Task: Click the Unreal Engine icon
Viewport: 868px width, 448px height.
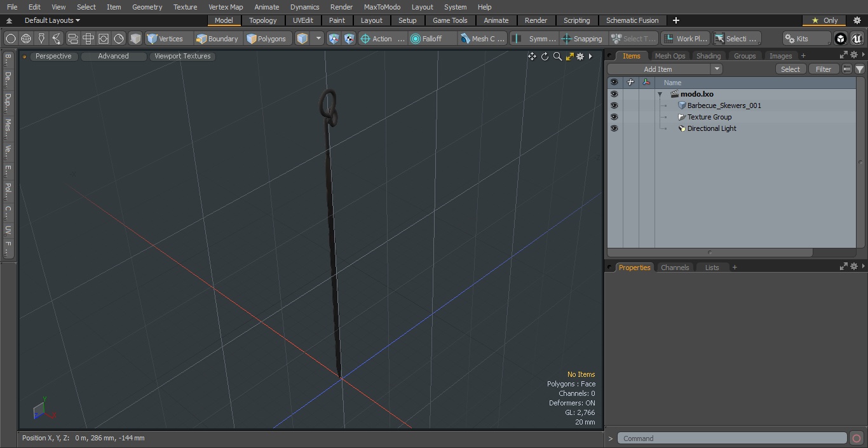Action: coord(857,39)
